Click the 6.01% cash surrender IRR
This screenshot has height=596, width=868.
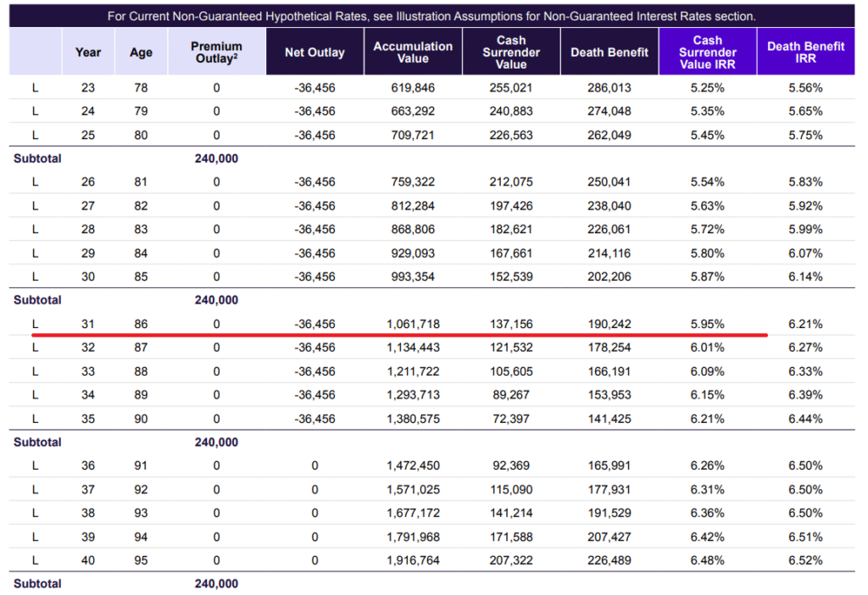click(x=708, y=348)
